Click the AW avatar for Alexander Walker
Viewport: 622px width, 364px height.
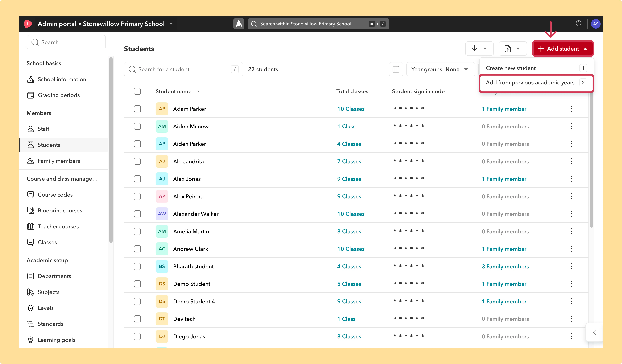point(162,214)
